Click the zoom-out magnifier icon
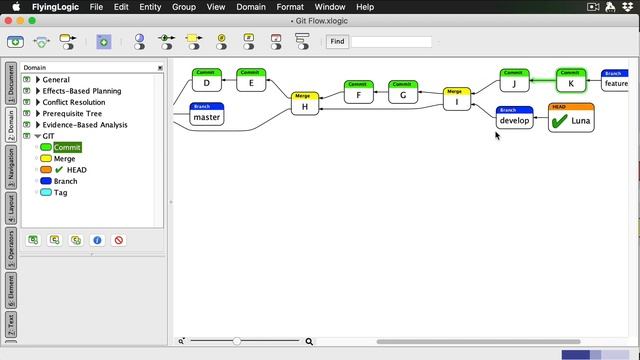The height and width of the screenshot is (360, 640). tap(181, 341)
